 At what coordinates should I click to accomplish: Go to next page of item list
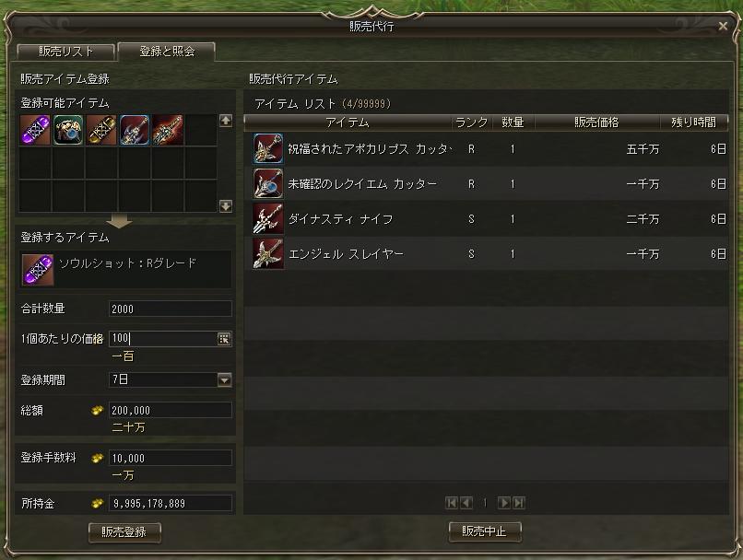pos(504,503)
